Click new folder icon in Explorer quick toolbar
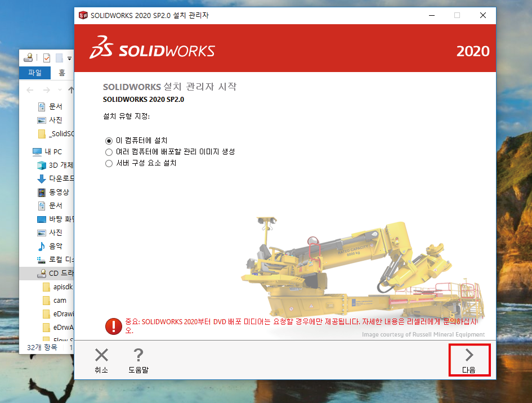This screenshot has height=403, width=532. pyautogui.click(x=59, y=58)
